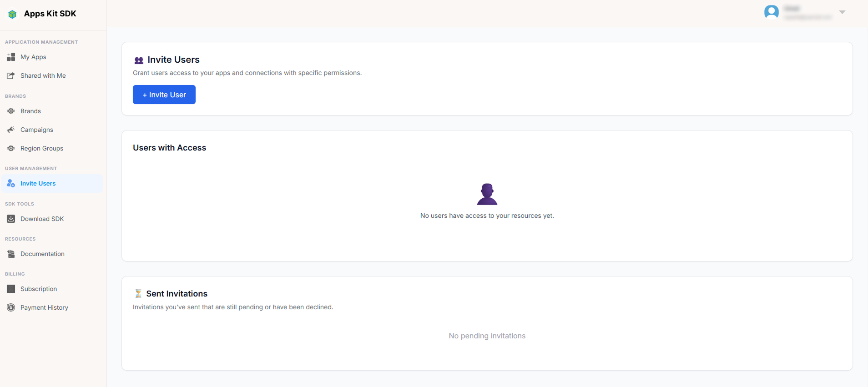Click the RESOURCES section label
This screenshot has width=868, height=387.
tap(20, 239)
